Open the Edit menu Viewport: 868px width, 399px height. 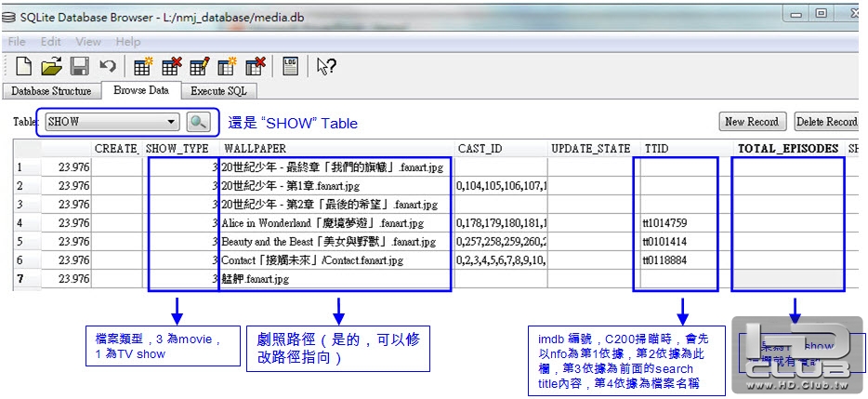(x=51, y=42)
